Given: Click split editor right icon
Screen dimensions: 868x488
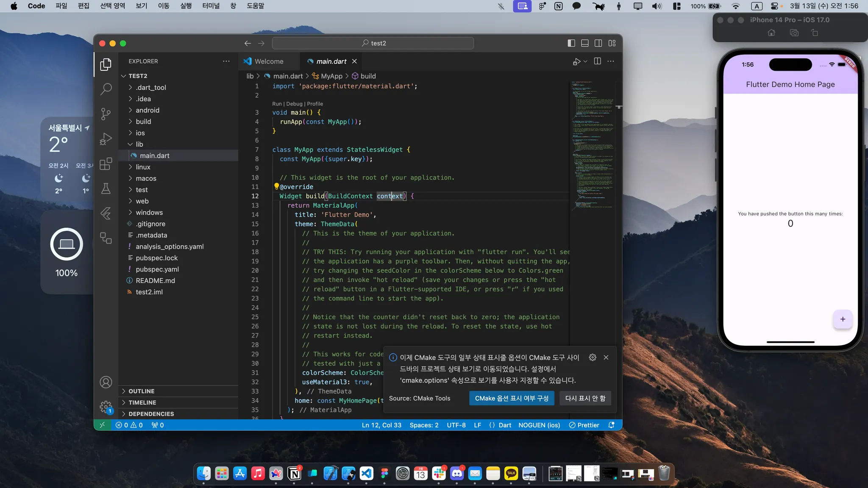Looking at the screenshot, I should (x=598, y=61).
